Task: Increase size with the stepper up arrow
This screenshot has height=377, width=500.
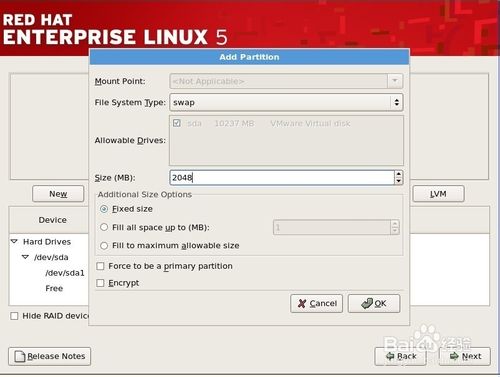Action: click(398, 174)
